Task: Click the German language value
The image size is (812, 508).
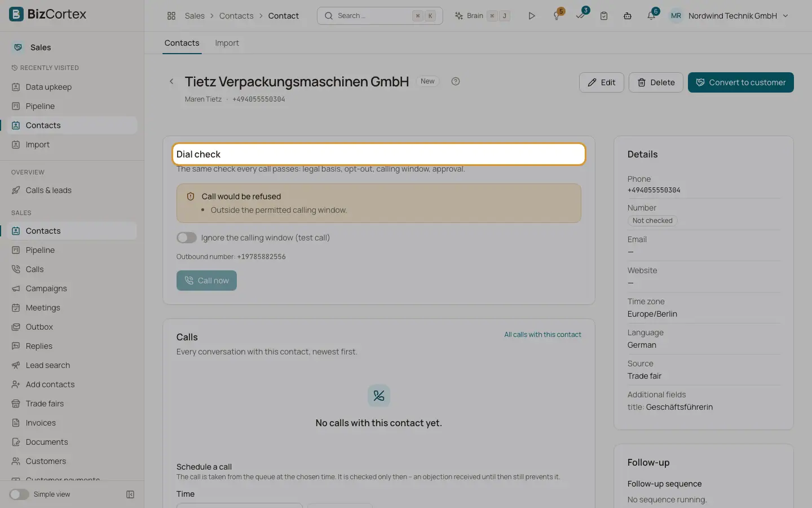Action: [x=642, y=345]
